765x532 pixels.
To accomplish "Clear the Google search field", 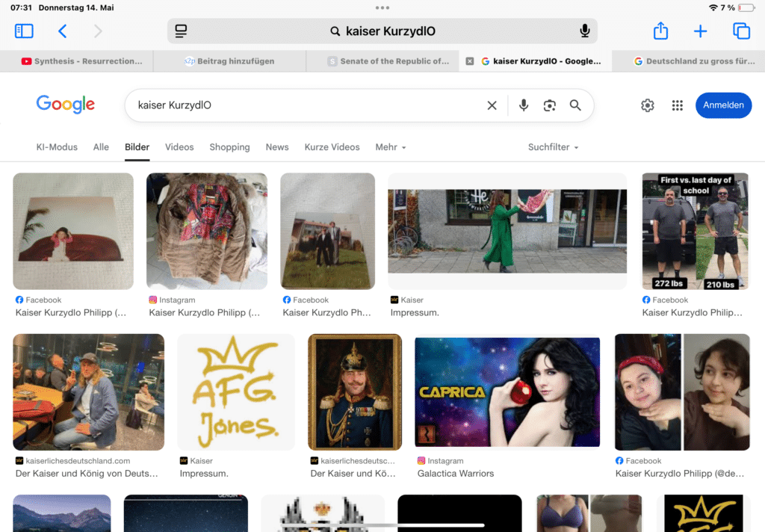I will tap(492, 105).
